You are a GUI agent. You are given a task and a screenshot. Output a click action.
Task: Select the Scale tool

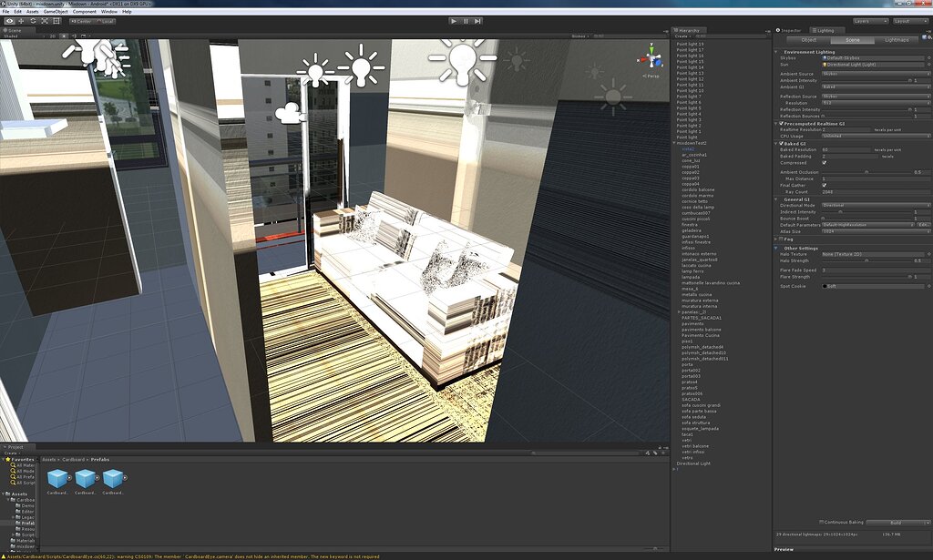46,20
